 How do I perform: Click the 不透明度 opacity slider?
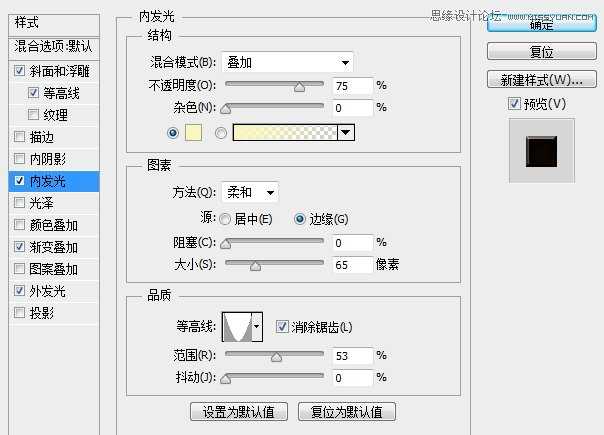pyautogui.click(x=273, y=87)
